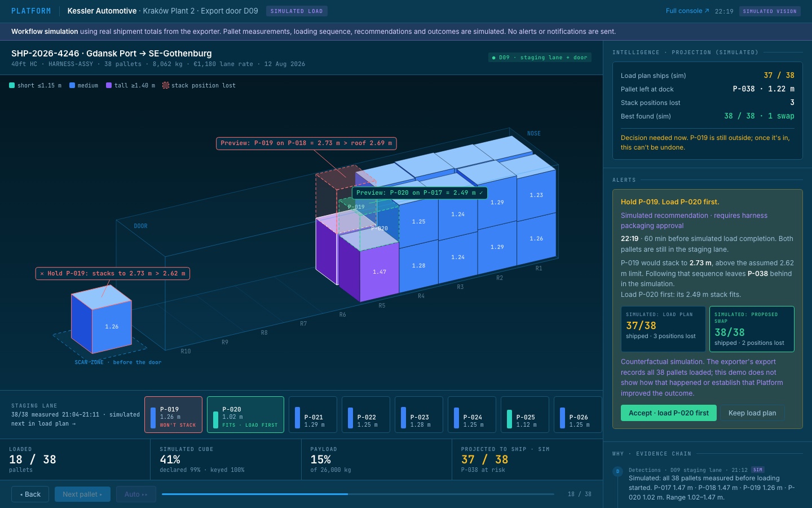Click the Preview P-019 on P-018 roof warning label
The image size is (812, 508).
point(306,143)
